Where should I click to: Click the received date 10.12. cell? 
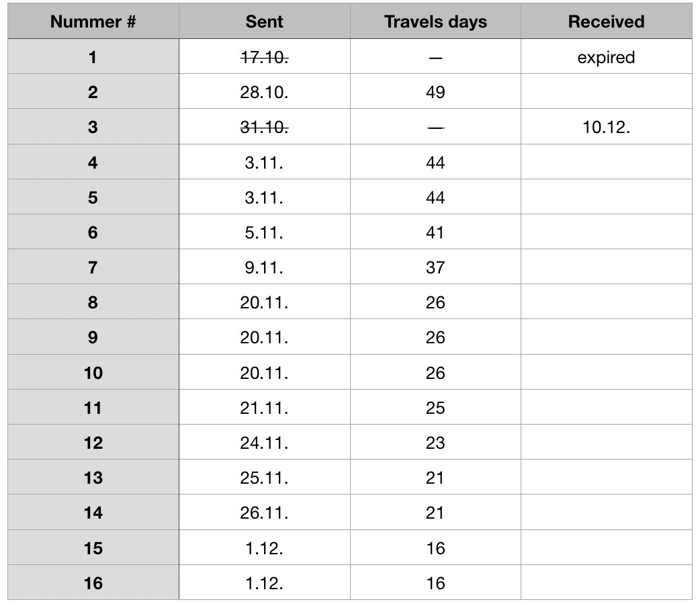point(606,127)
